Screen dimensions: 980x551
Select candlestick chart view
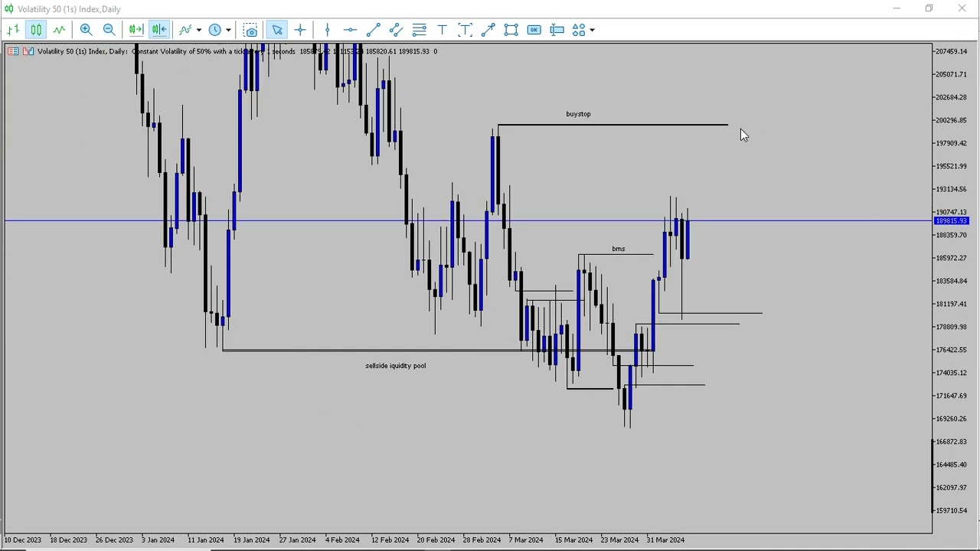pos(36,30)
